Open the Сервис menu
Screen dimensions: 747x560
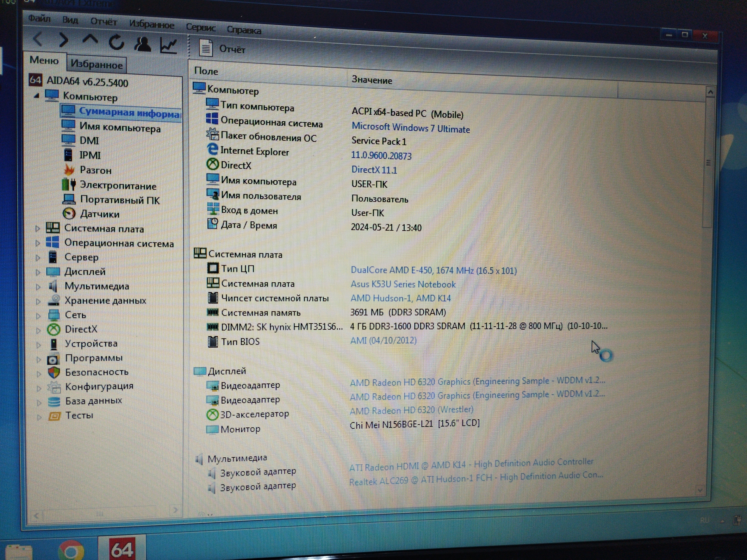click(x=200, y=27)
